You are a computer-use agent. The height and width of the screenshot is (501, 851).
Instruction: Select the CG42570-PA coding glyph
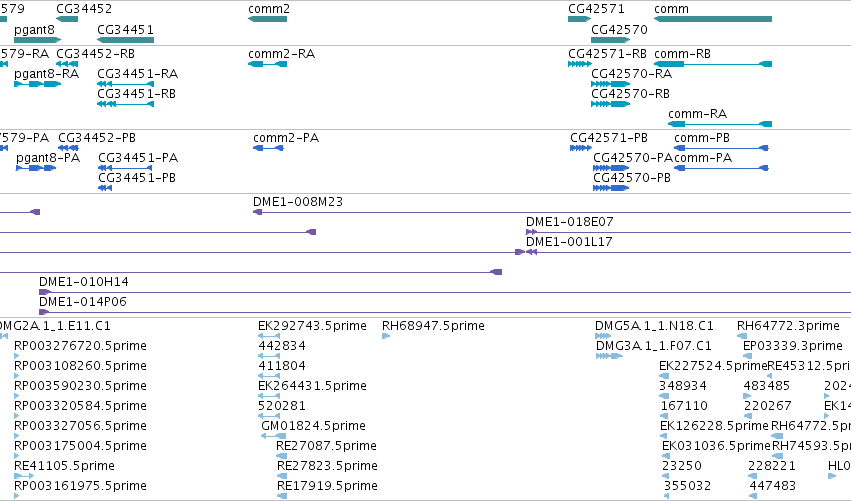tap(611, 168)
